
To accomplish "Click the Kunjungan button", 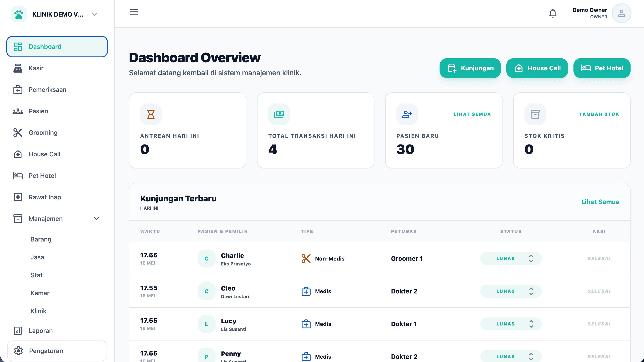I will pyautogui.click(x=470, y=68).
